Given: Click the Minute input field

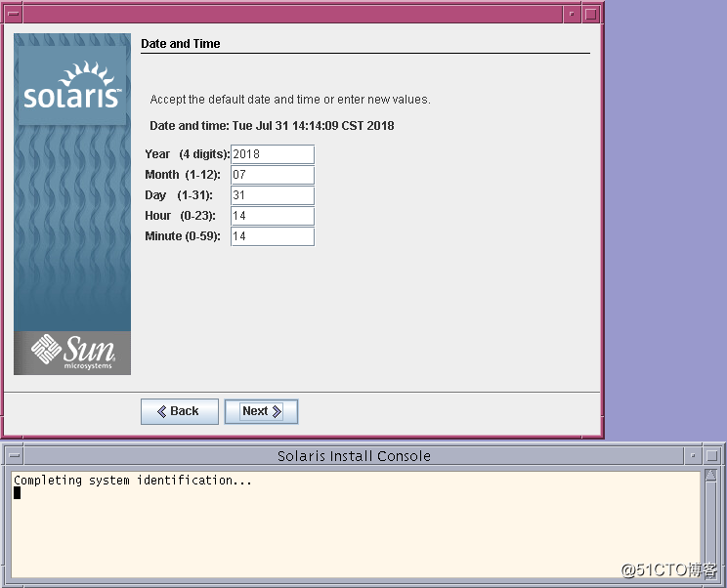Looking at the screenshot, I should (273, 236).
